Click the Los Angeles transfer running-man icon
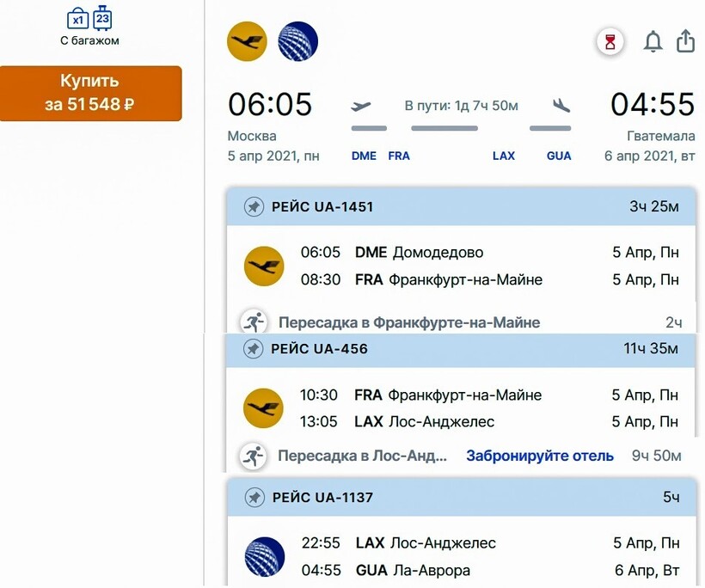The width and height of the screenshot is (705, 588). tap(253, 456)
